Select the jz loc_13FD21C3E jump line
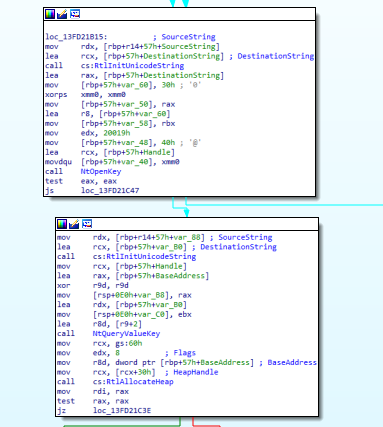383x427 pixels. [104, 411]
